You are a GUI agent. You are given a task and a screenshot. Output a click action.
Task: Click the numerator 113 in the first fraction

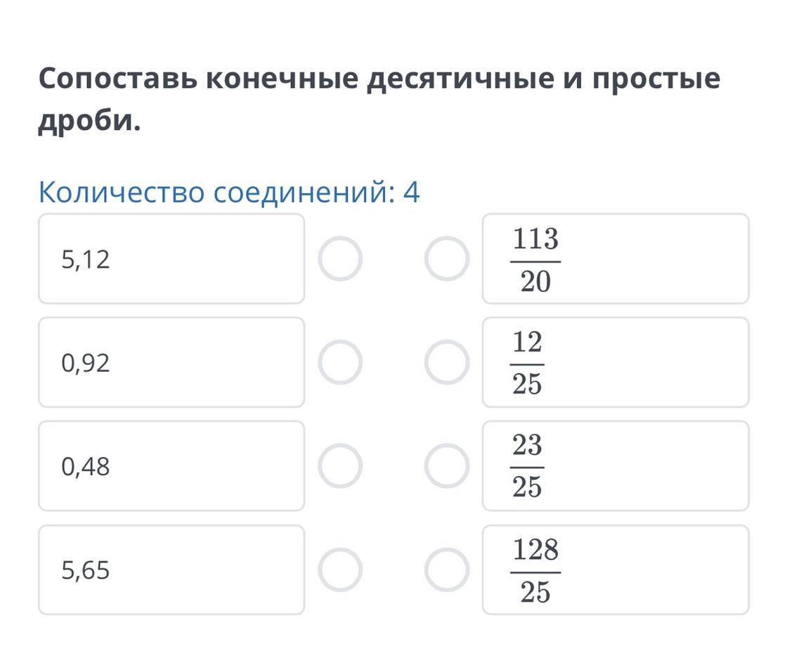tap(535, 240)
